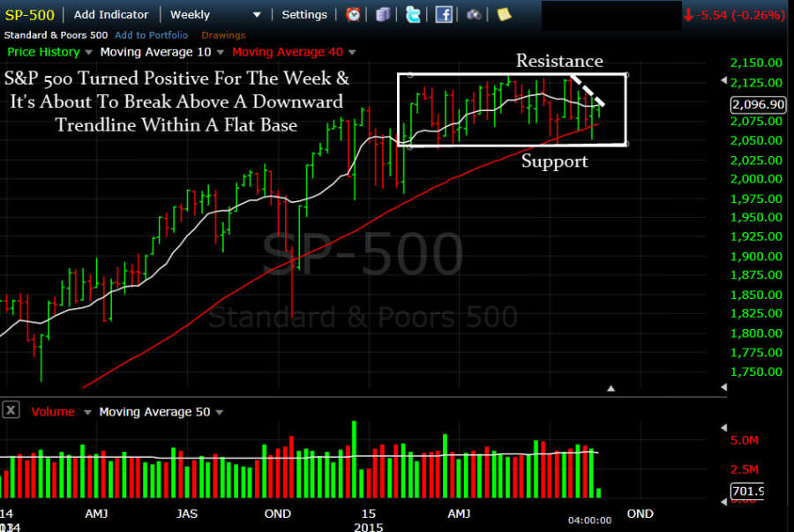Click the 2.5M volume axis label

745,469
